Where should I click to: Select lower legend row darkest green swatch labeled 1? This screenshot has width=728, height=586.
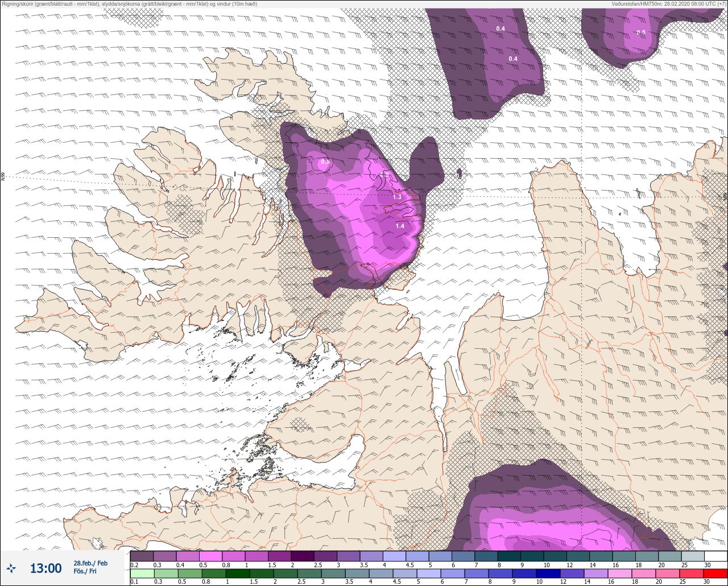(239, 573)
